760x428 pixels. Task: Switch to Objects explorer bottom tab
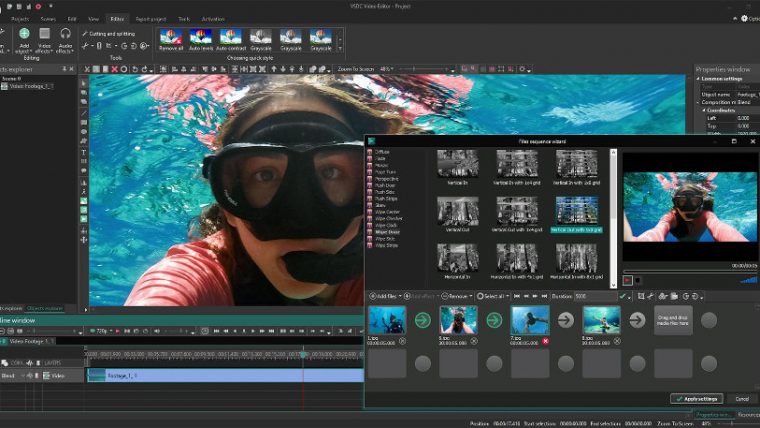click(45, 308)
